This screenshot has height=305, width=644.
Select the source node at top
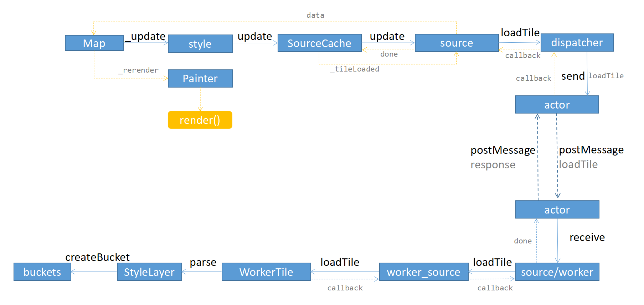(x=457, y=43)
